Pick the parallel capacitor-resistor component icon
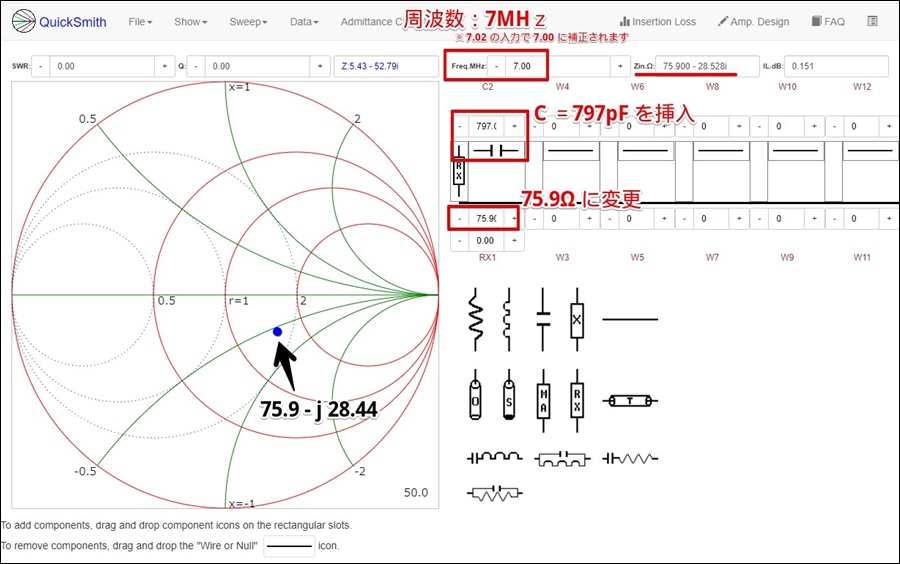The image size is (900, 564). click(x=494, y=493)
